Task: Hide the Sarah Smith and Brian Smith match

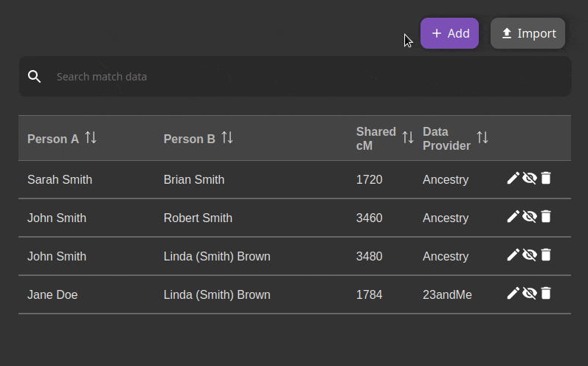Action: coord(530,178)
